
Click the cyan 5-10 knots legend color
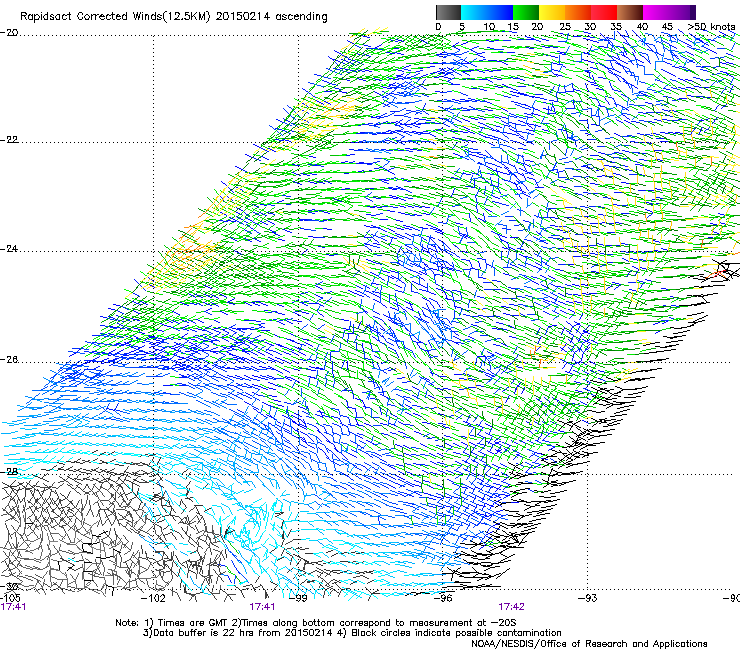474,12
